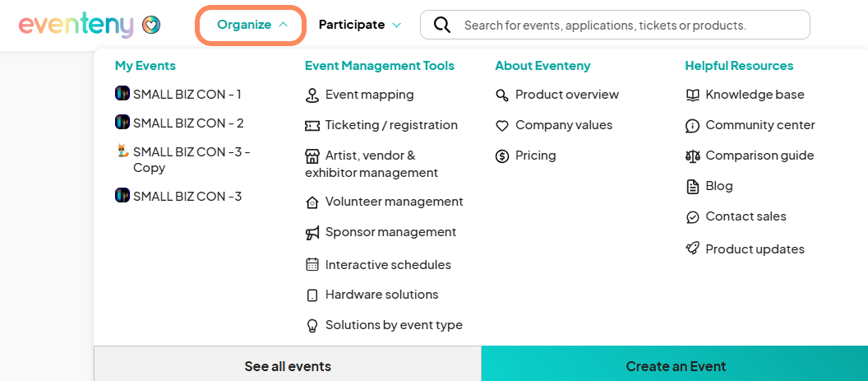868x381 pixels.
Task: Expand the Participate dropdown
Action: point(360,25)
